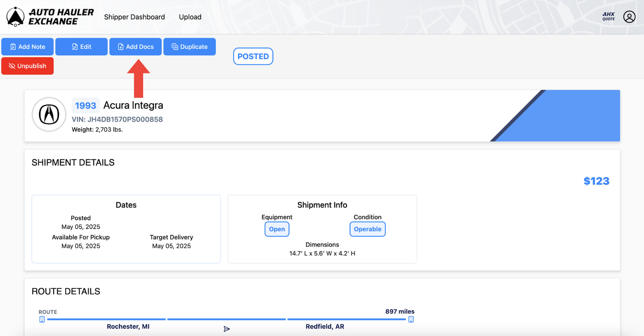Open the user profile menu
The image size is (644, 336).
point(629,17)
